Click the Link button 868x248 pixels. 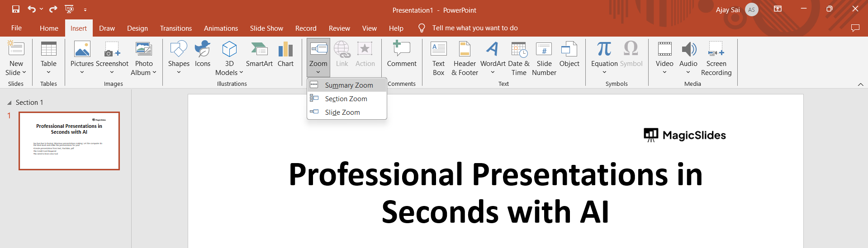point(342,54)
